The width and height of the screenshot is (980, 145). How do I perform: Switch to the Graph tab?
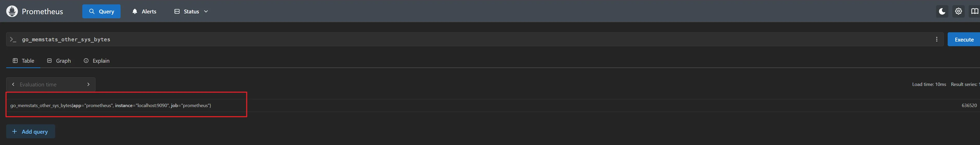click(x=59, y=61)
